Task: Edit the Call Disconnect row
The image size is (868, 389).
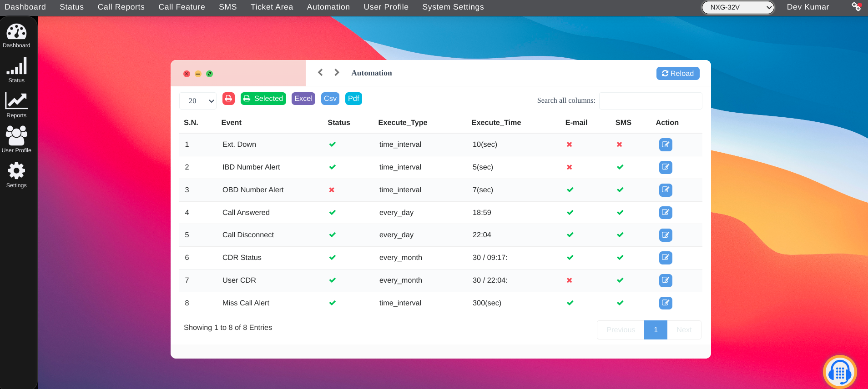Action: [x=666, y=235]
